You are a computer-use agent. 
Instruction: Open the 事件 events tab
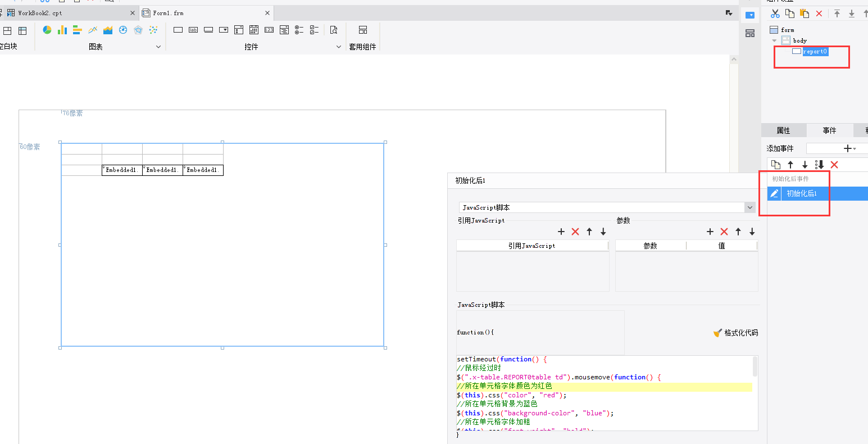[x=829, y=130]
